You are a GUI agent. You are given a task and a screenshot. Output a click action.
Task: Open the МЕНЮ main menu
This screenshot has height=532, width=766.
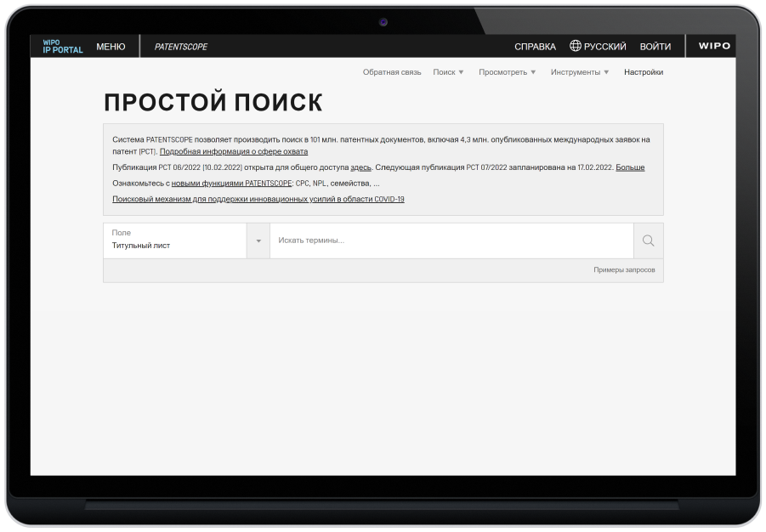(111, 47)
